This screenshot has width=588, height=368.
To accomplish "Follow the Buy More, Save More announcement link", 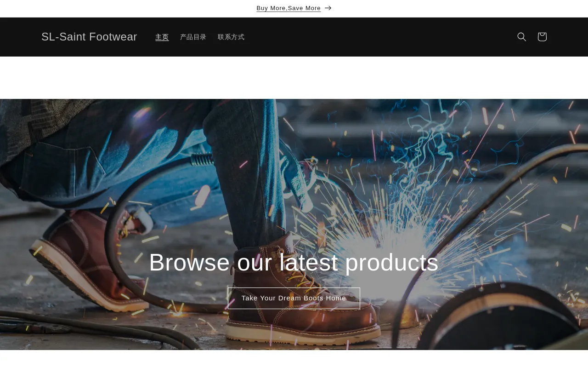I will (288, 8).
